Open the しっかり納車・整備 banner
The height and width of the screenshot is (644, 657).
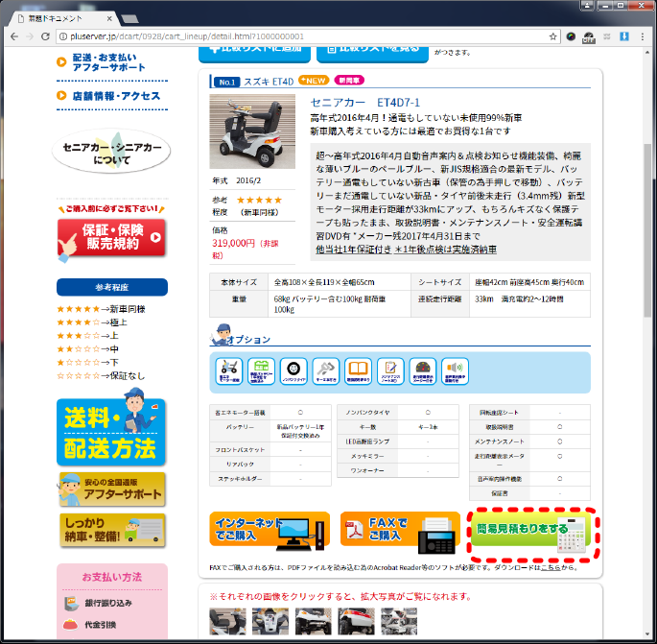(112, 530)
